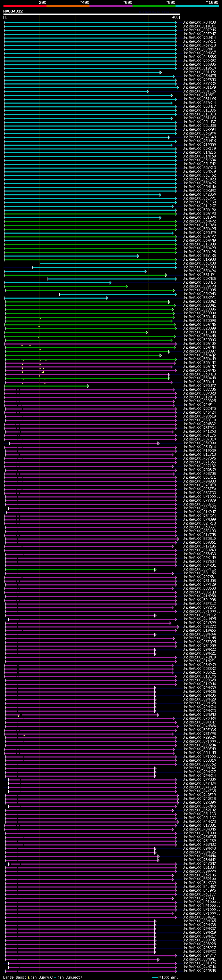Select the white AV634332 query bar
This screenshot has width=222, height=980.
pos(92,15)
